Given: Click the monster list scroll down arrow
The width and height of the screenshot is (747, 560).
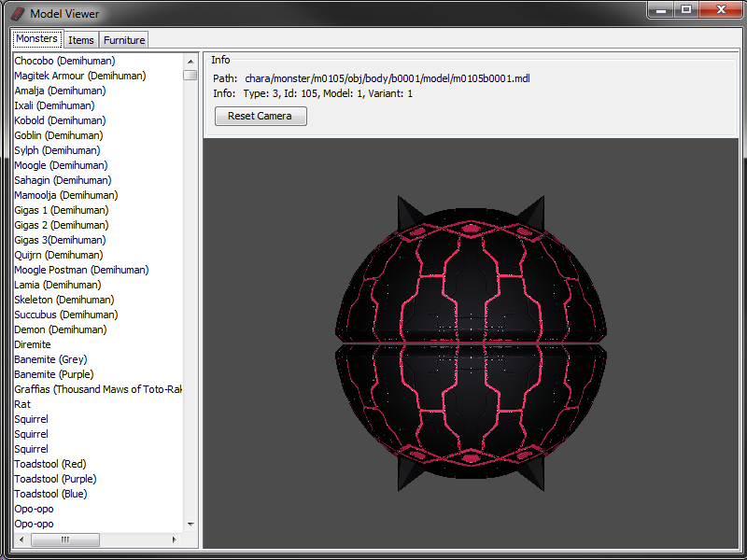Looking at the screenshot, I should [190, 525].
